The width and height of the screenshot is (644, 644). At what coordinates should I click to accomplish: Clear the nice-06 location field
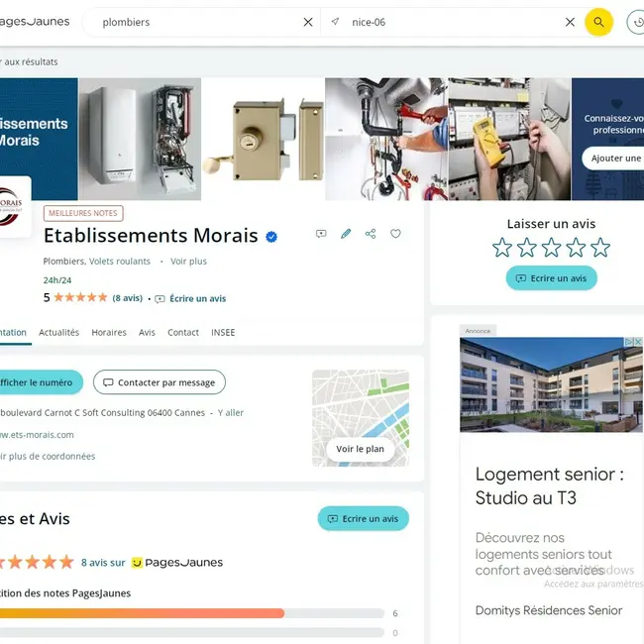pyautogui.click(x=570, y=22)
